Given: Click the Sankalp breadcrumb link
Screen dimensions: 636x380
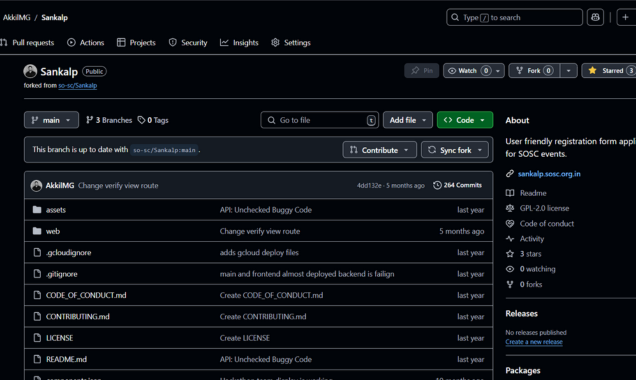Looking at the screenshot, I should click(54, 17).
